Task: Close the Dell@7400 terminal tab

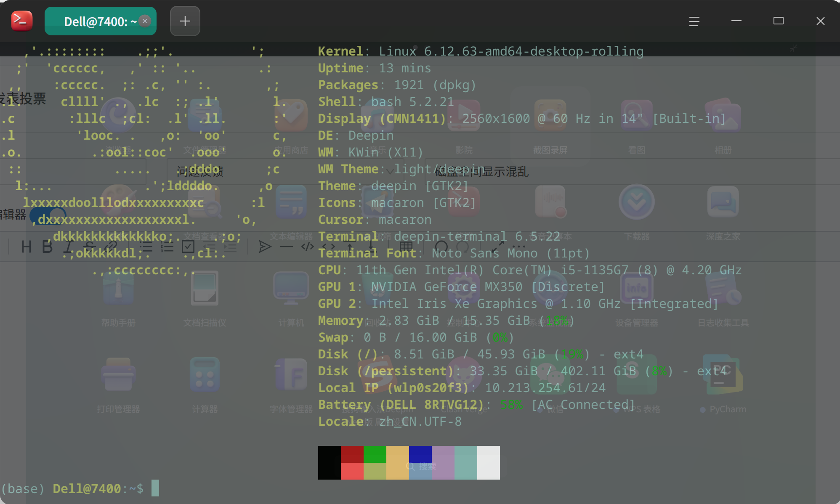Action: click(x=145, y=21)
